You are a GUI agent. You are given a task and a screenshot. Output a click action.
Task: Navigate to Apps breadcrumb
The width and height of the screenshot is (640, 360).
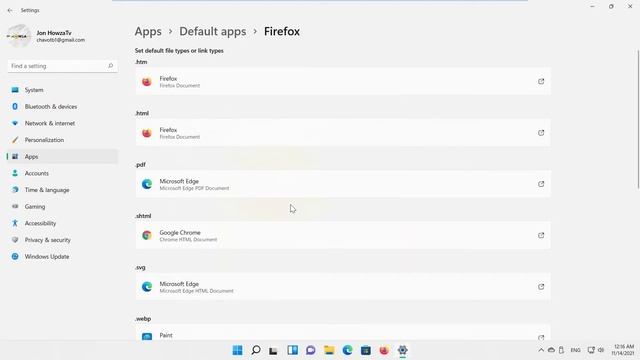pyautogui.click(x=148, y=31)
